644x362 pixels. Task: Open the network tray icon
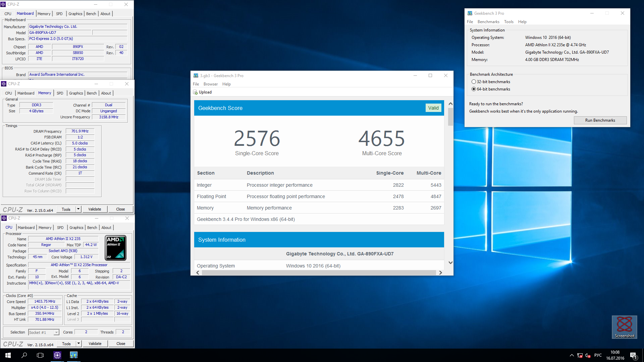click(580, 355)
